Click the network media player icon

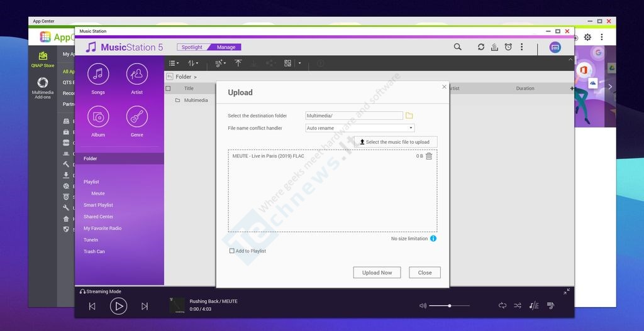click(555, 47)
